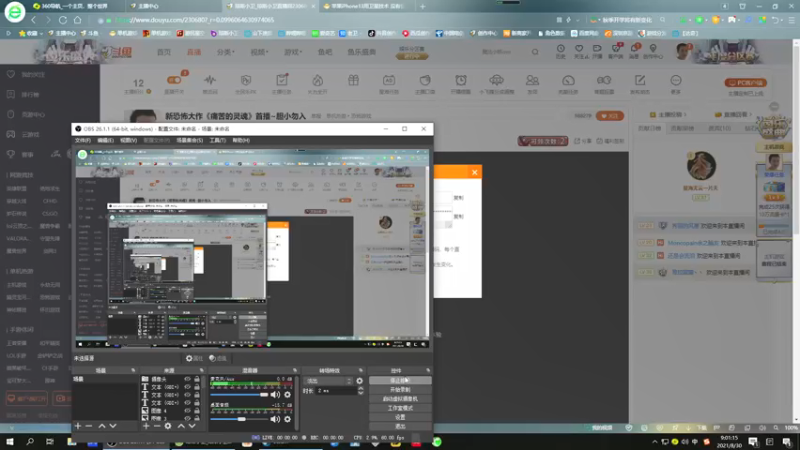Image resolution: width=800 pixels, height=450 pixels.
Task: Expand Douyu games dropdown in navigation
Action: pyautogui.click(x=293, y=52)
